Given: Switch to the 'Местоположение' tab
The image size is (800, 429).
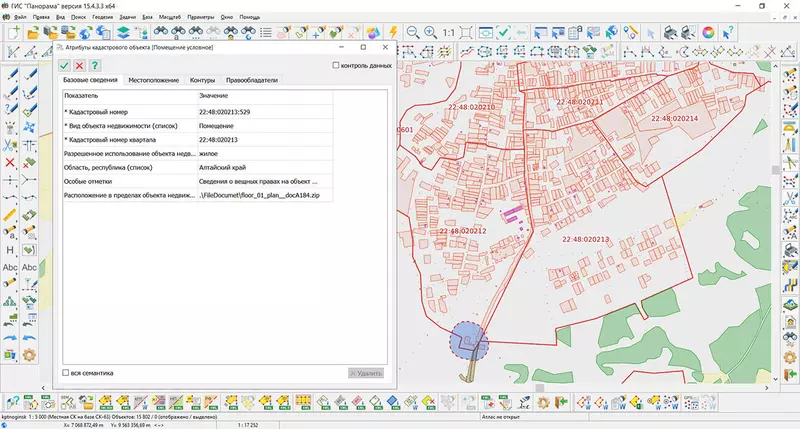Looking at the screenshot, I should (154, 80).
